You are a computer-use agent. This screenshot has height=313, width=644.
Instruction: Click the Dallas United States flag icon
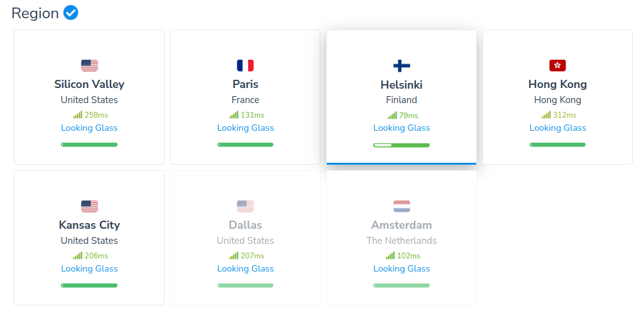click(245, 206)
